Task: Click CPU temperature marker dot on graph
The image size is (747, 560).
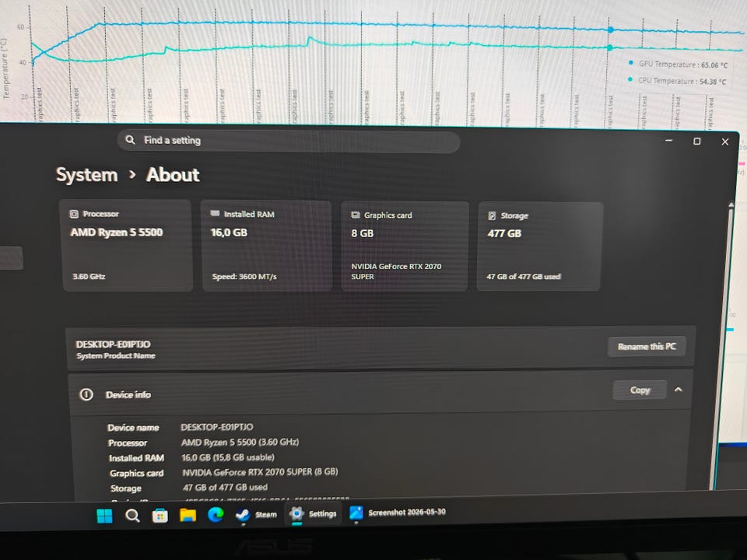Action: pyautogui.click(x=610, y=47)
